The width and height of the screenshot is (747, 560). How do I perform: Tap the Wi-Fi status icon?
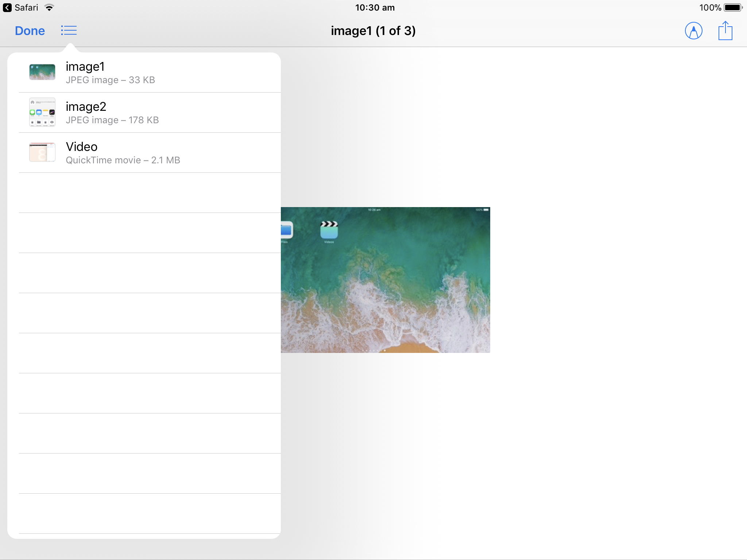click(49, 8)
